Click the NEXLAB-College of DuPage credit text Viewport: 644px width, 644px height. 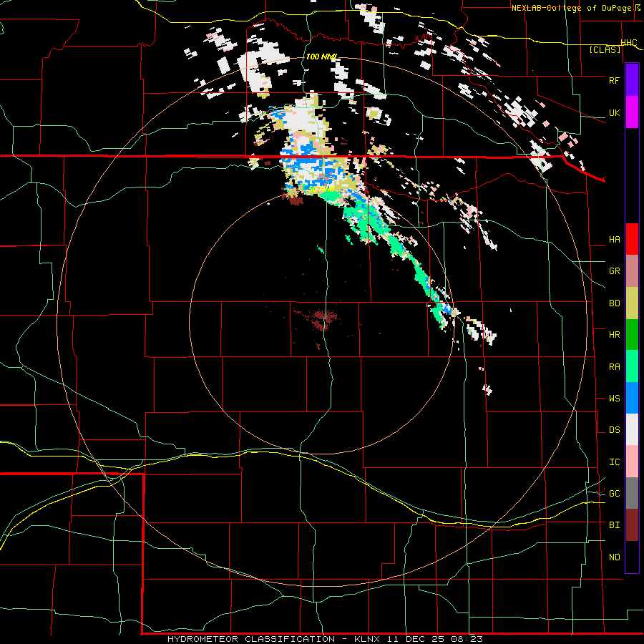[x=572, y=8]
